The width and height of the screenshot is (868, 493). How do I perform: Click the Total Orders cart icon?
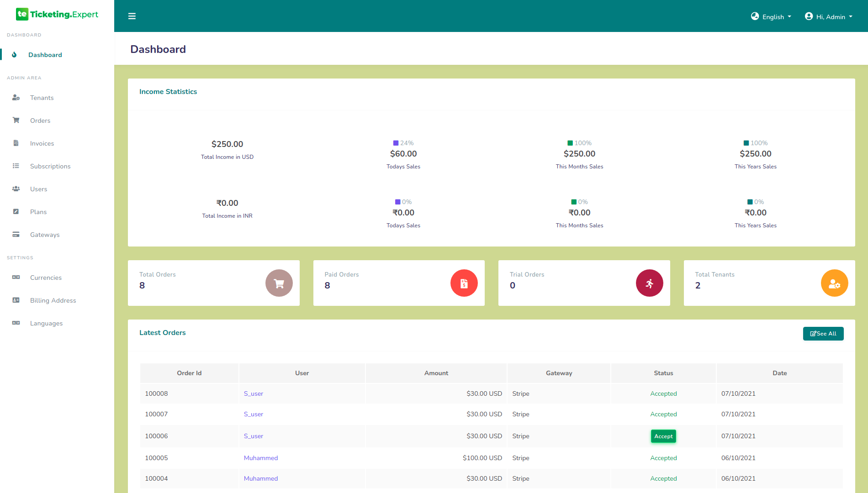click(x=279, y=283)
